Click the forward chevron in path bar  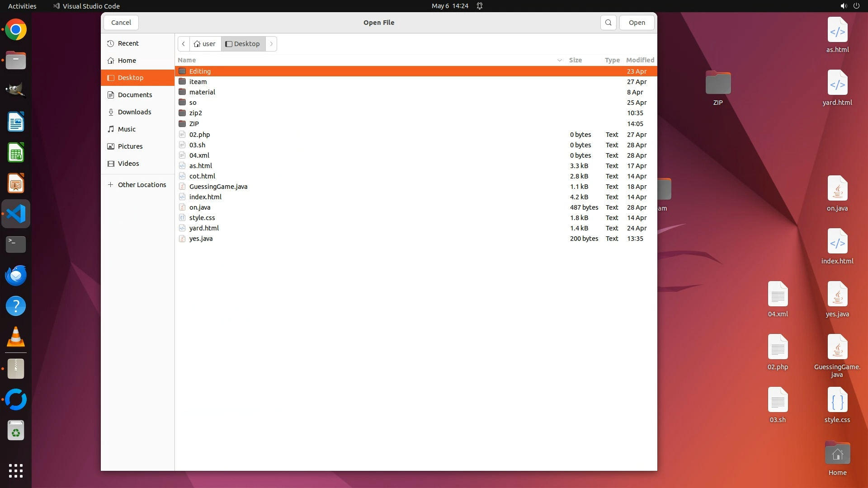pos(271,44)
